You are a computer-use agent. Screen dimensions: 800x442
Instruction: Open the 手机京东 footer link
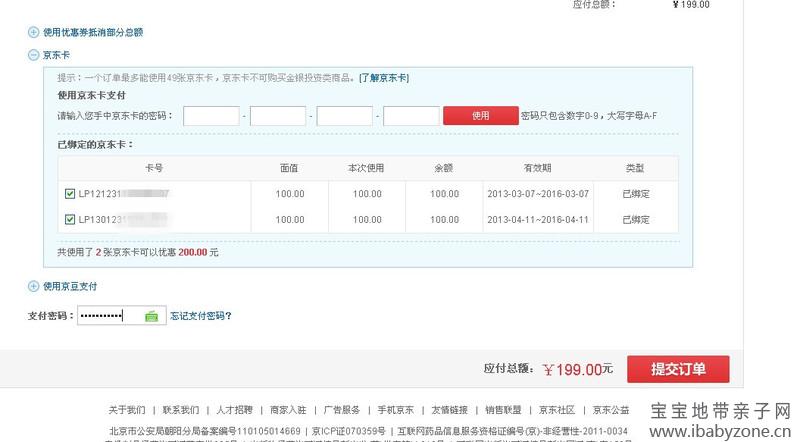395,410
